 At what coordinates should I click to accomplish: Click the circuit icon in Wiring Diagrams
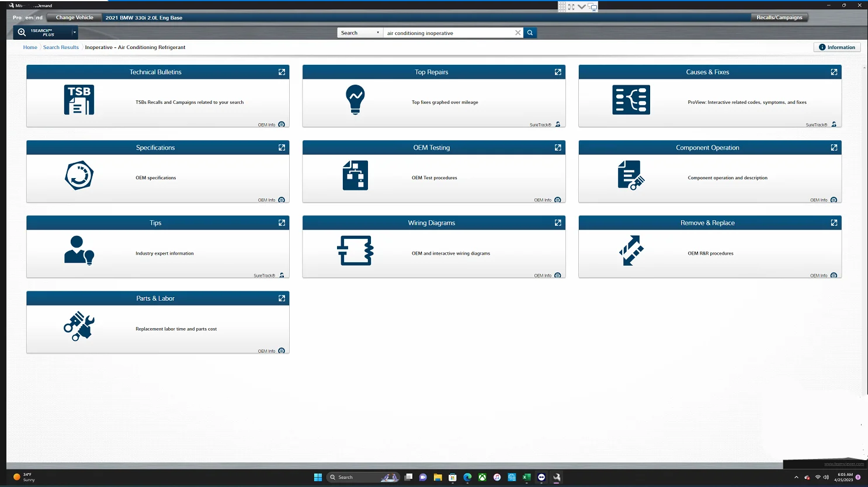[x=355, y=251]
